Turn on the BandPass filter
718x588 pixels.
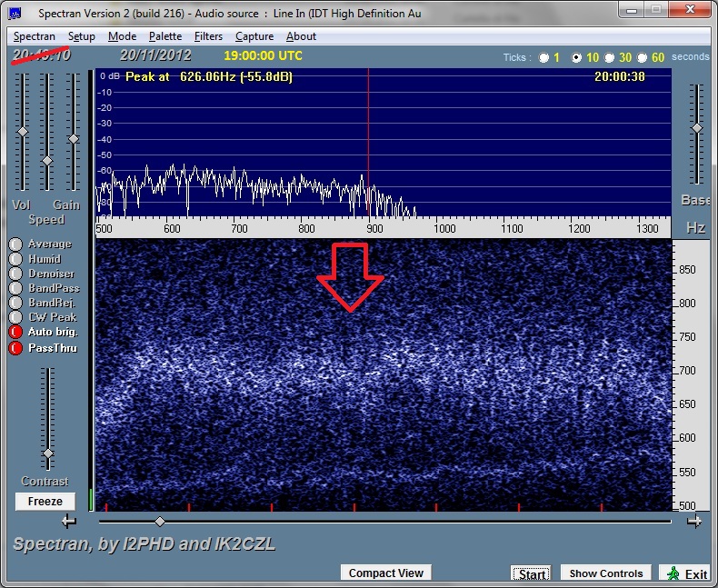15,288
